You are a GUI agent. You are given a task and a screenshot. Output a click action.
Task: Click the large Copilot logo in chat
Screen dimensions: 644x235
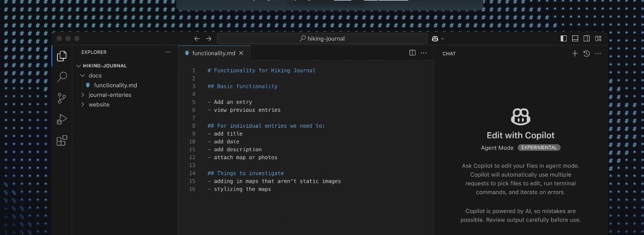click(520, 117)
